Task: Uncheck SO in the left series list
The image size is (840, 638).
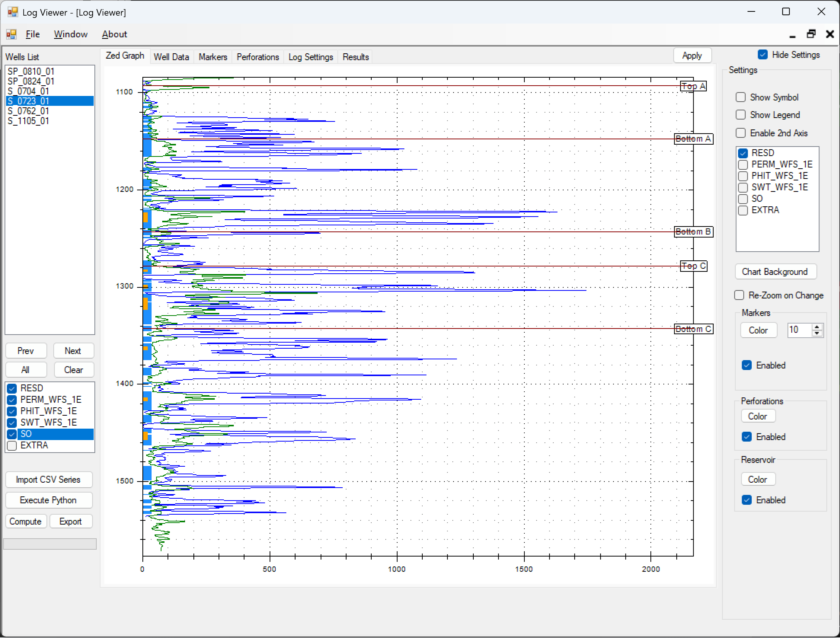Action: click(12, 434)
